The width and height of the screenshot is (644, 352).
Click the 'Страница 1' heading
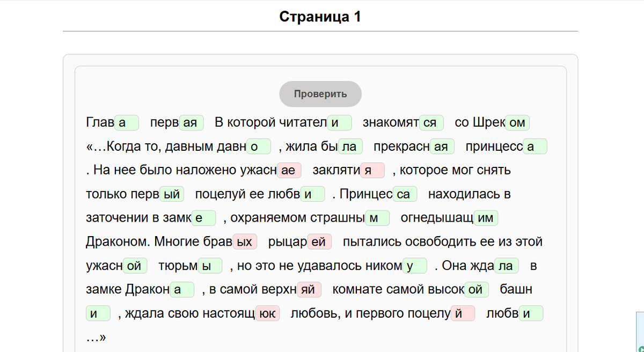[320, 16]
